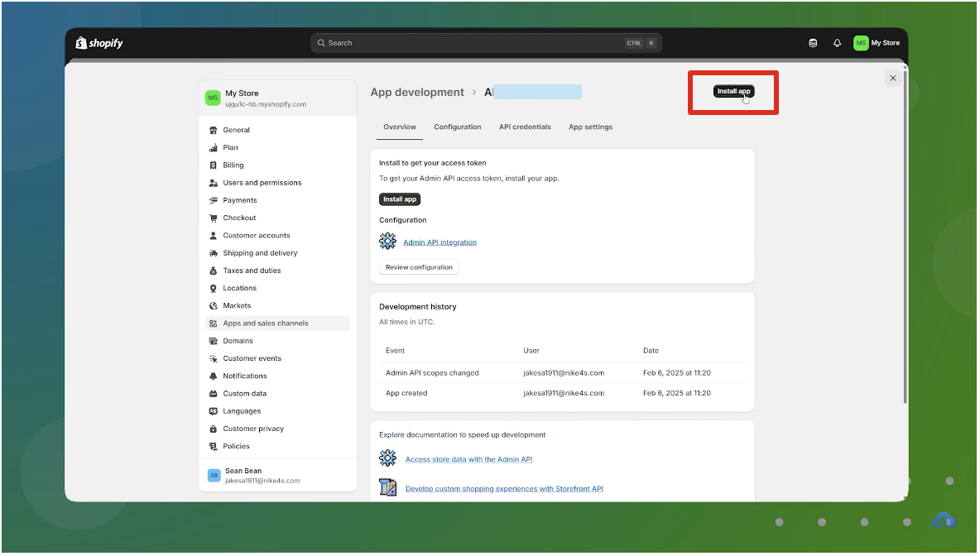Click the General settings store icon
The image size is (980, 556).
tap(213, 130)
